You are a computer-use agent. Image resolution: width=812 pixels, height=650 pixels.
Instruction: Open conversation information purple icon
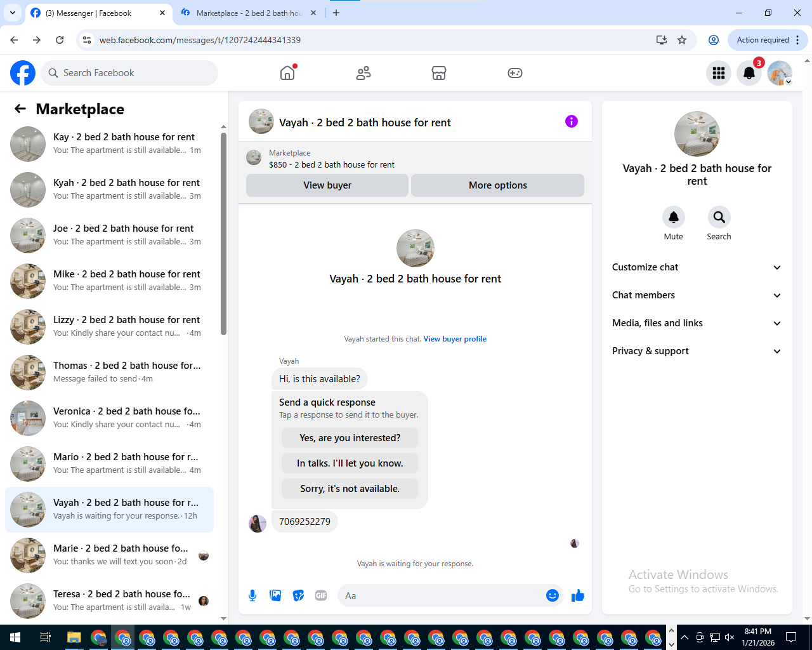tap(572, 121)
